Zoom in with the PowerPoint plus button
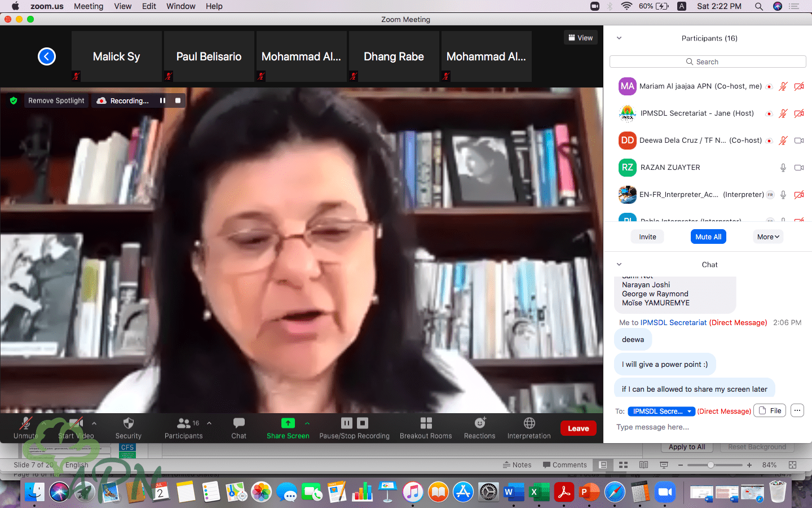Screen dimensions: 812x508 point(749,465)
